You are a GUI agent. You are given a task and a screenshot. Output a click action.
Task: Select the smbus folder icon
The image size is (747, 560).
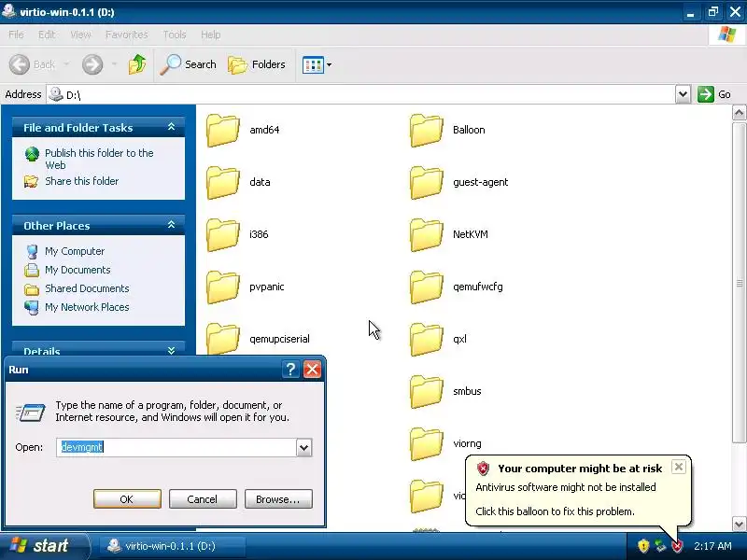pos(427,392)
